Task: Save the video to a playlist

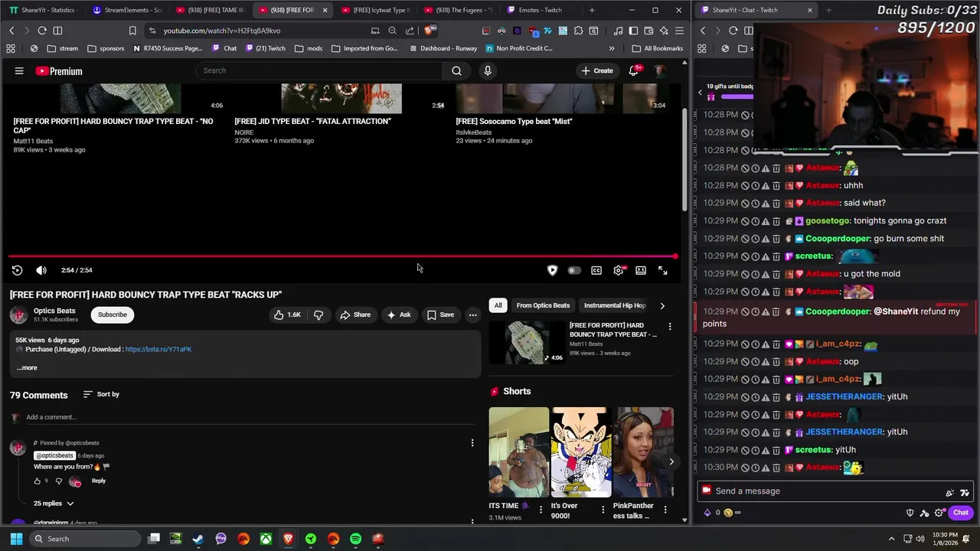Action: (440, 315)
